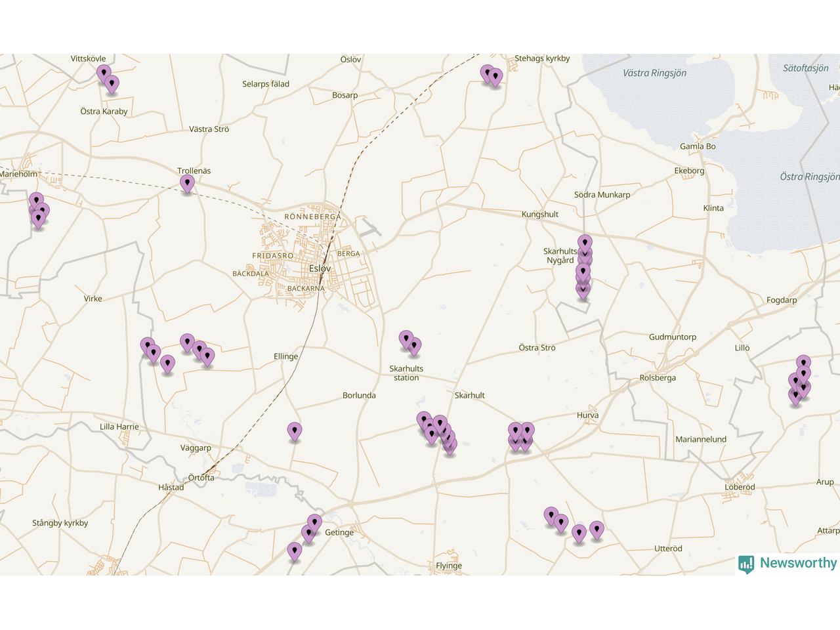Click the pin just left of Getinge
The height and width of the screenshot is (630, 840).
[x=315, y=524]
